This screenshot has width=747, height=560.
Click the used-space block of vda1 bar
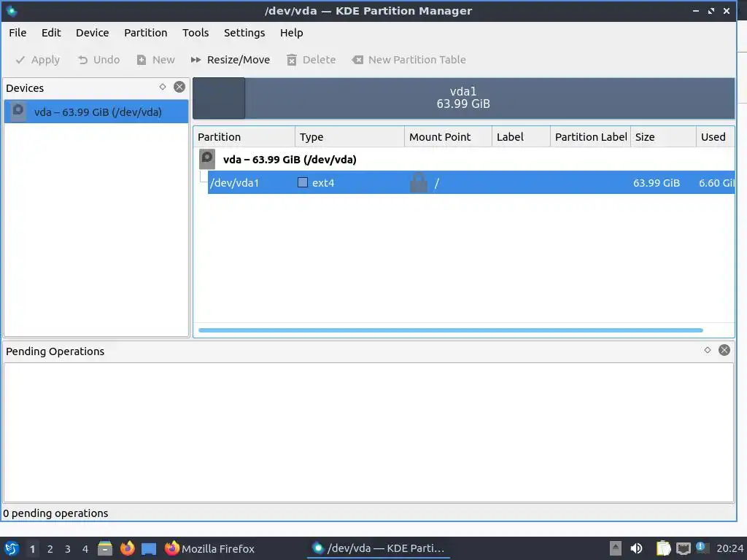pos(219,98)
